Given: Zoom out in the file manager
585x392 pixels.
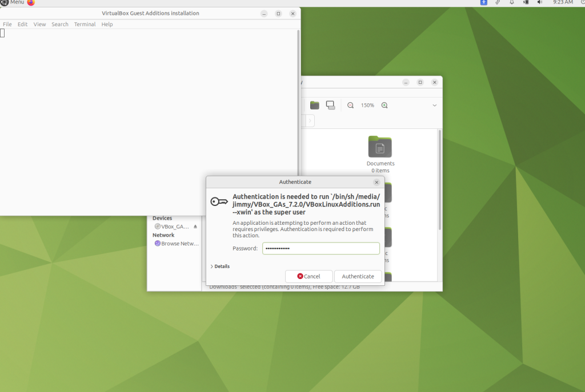Looking at the screenshot, I should 350,106.
